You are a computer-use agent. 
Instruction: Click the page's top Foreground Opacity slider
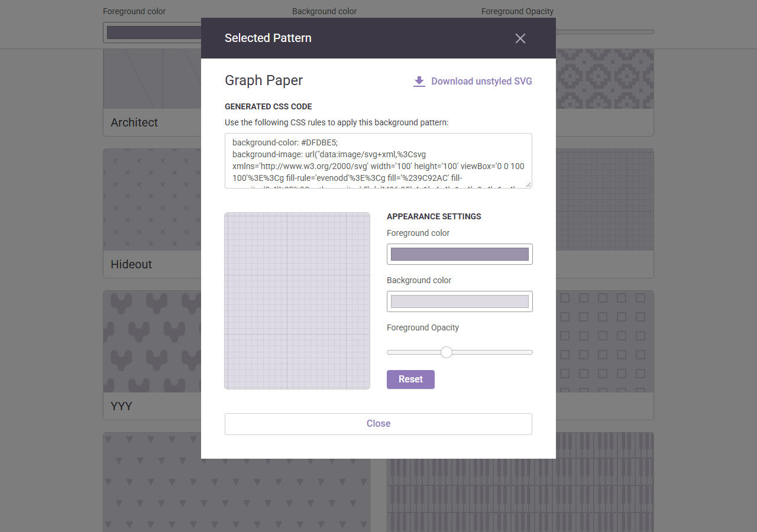[x=605, y=32]
